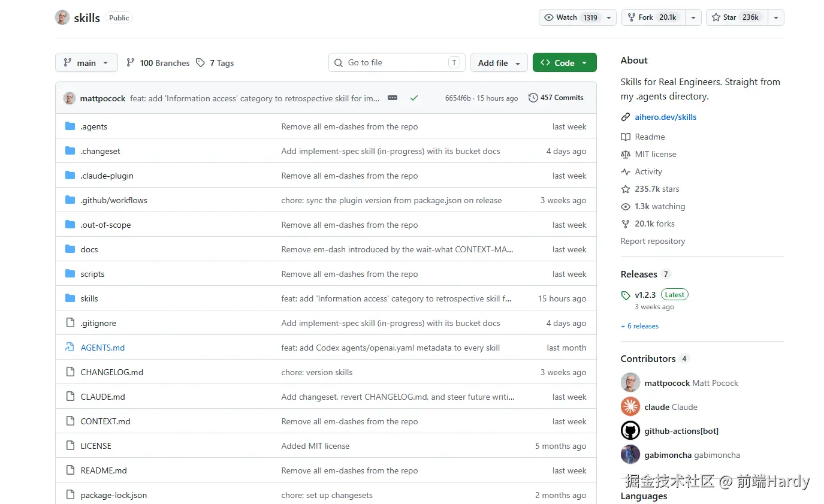This screenshot has height=504, width=824.
Task: Open the main branch selector dropdown
Action: pos(86,63)
